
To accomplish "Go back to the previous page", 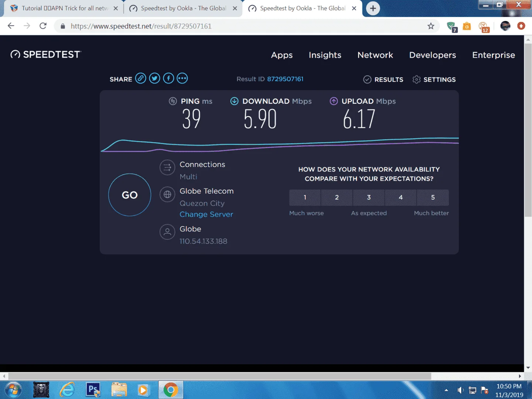I will (11, 26).
